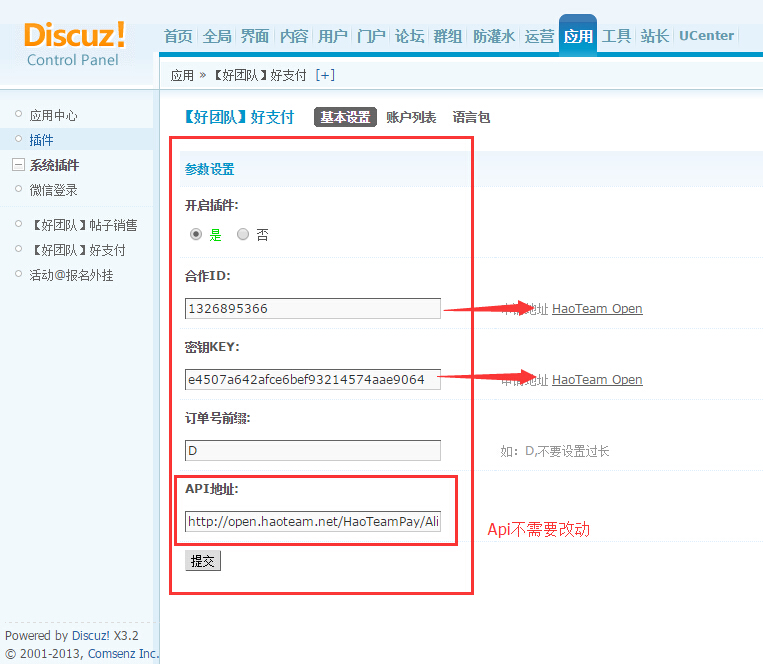Image resolution: width=763 pixels, height=664 pixels.
Task: Open HaoTeam Open link beside 合作ID
Action: (x=597, y=308)
